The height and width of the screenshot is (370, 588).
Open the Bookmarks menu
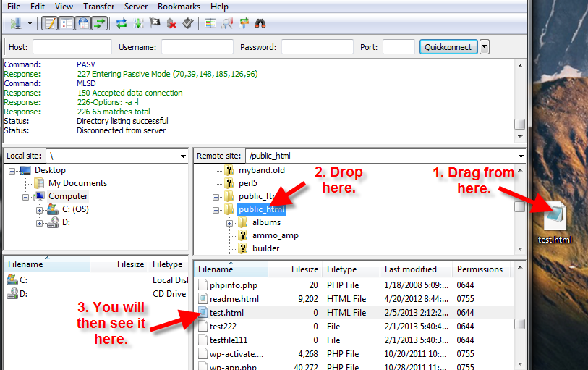tap(179, 7)
